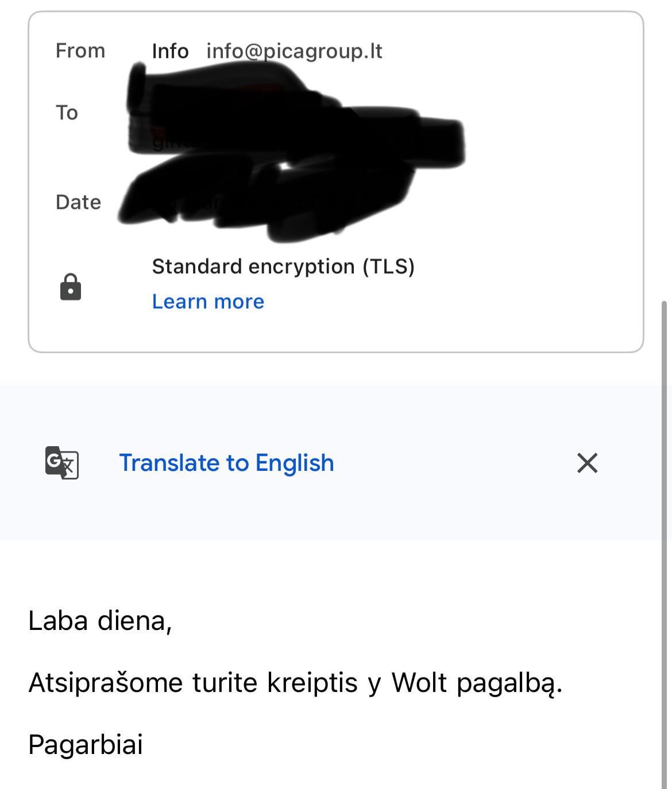Click the word kreiptis in message

click(312, 683)
